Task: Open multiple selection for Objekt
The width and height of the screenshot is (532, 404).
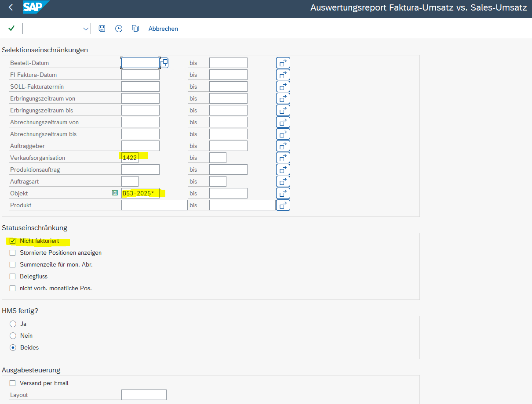Action: click(283, 193)
